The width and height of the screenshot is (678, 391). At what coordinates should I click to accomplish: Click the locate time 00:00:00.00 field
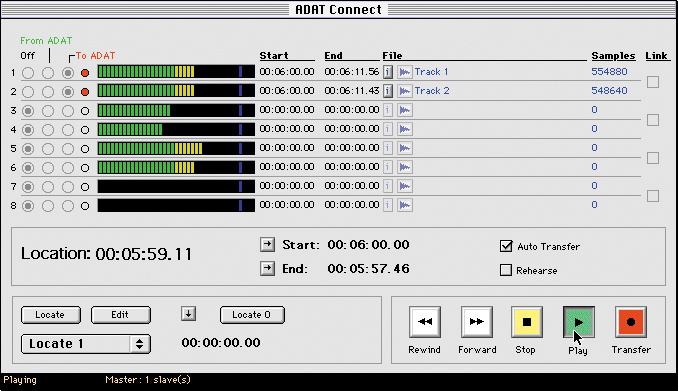coord(221,343)
